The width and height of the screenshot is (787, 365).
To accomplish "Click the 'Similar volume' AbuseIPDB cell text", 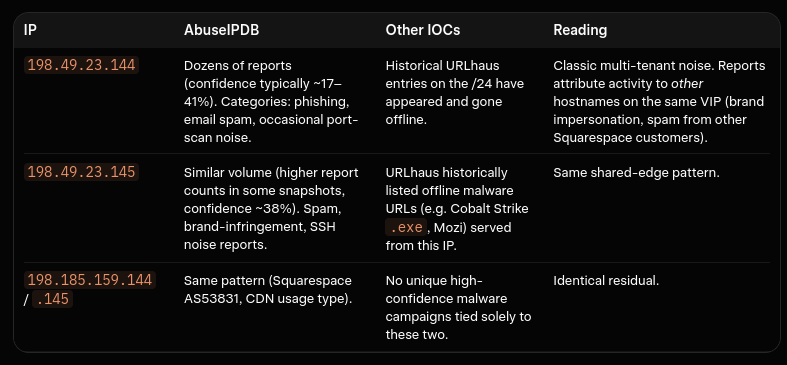I will pyautogui.click(x=271, y=209).
